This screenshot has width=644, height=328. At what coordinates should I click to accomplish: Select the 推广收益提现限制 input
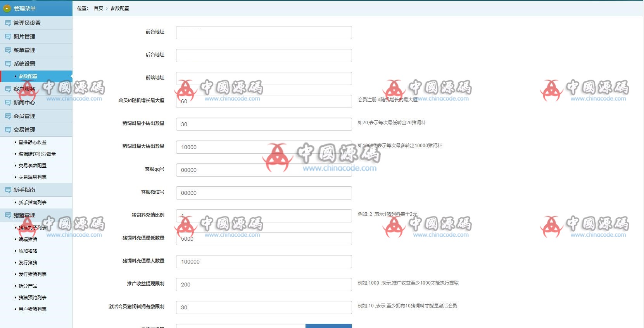pos(264,285)
